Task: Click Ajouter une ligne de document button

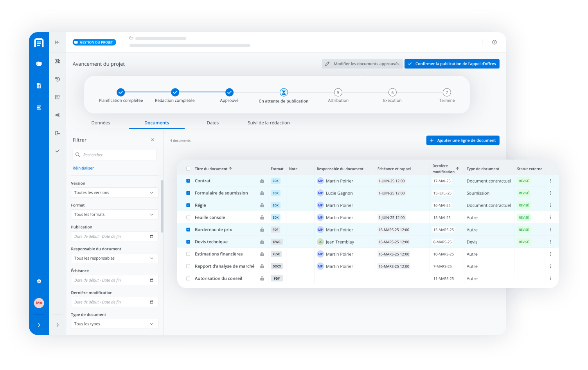Action: [x=462, y=140]
